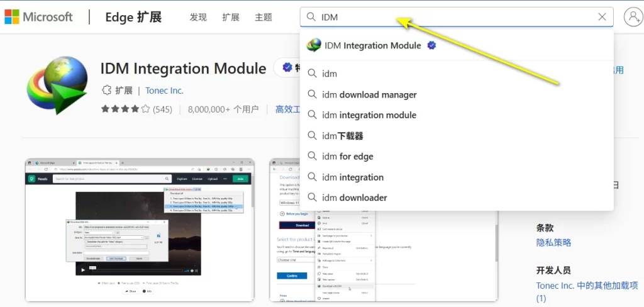Click the puzzle-piece 扩展 icon
The width and height of the screenshot is (644, 307).
(106, 91)
